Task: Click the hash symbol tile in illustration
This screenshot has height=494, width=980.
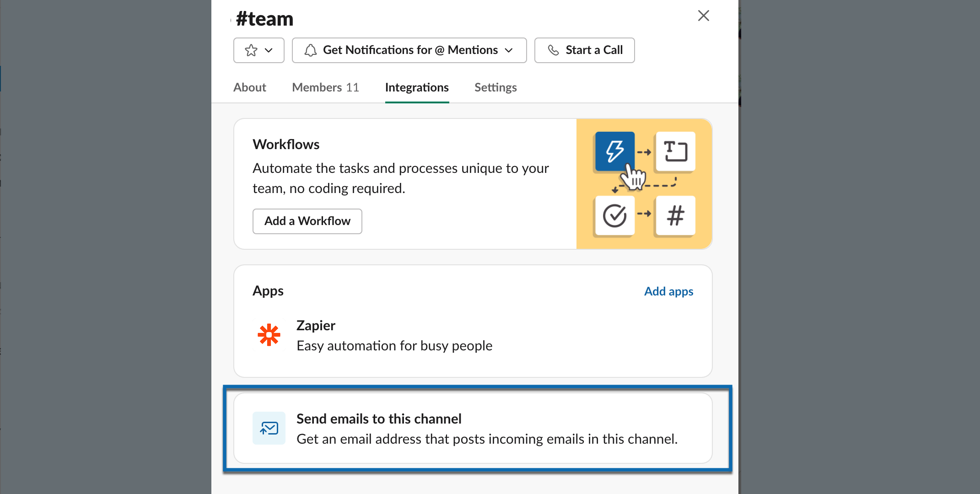Action: (x=675, y=216)
